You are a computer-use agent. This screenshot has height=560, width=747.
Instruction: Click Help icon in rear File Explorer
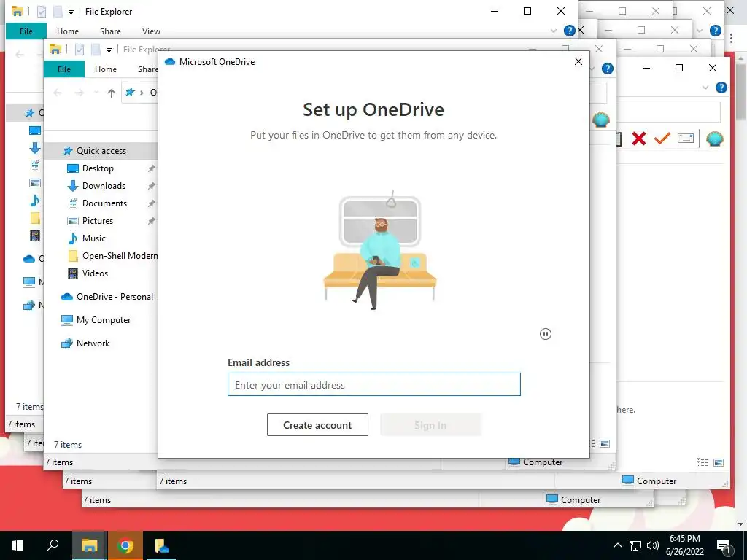(569, 31)
